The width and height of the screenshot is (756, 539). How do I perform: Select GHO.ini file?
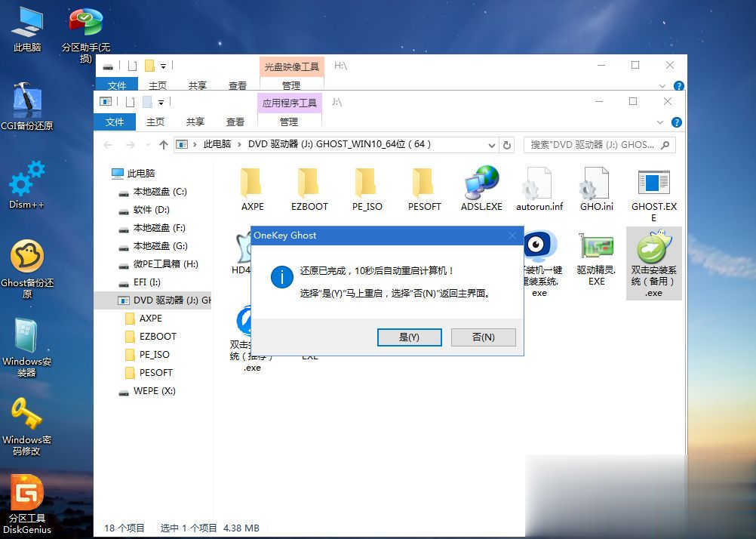(596, 189)
